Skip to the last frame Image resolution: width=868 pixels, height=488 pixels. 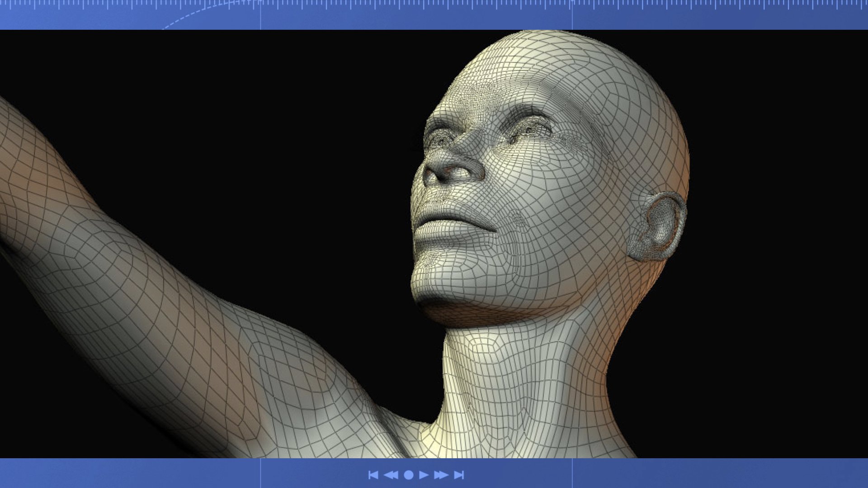459,475
